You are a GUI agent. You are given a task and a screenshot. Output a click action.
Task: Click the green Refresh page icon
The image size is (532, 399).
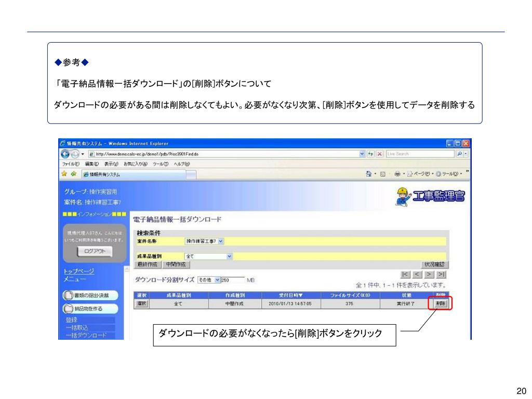[x=370, y=154]
